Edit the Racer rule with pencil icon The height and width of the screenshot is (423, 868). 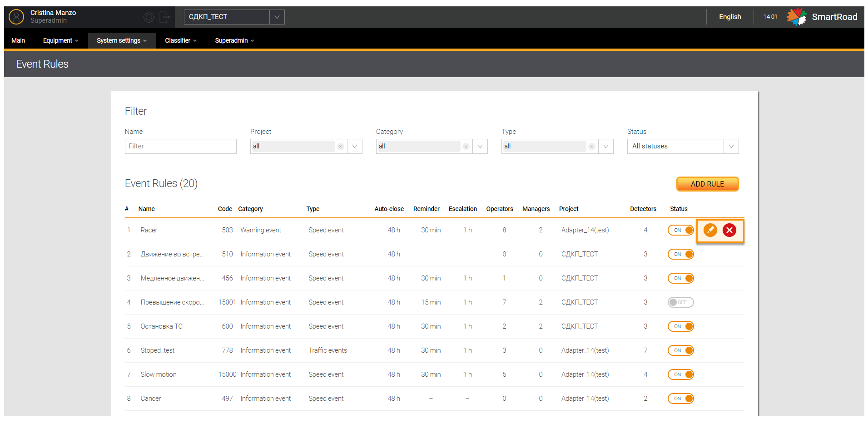[x=710, y=230]
